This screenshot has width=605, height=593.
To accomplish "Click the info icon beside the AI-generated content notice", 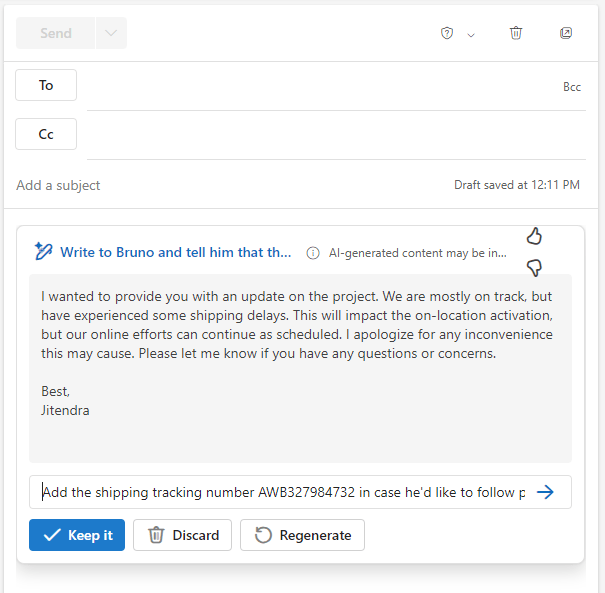I will coord(313,253).
